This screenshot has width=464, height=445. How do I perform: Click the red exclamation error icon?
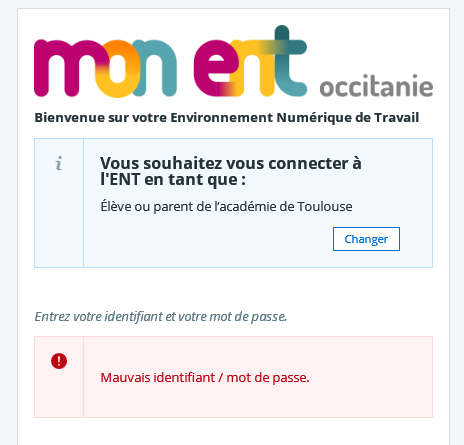click(x=59, y=361)
